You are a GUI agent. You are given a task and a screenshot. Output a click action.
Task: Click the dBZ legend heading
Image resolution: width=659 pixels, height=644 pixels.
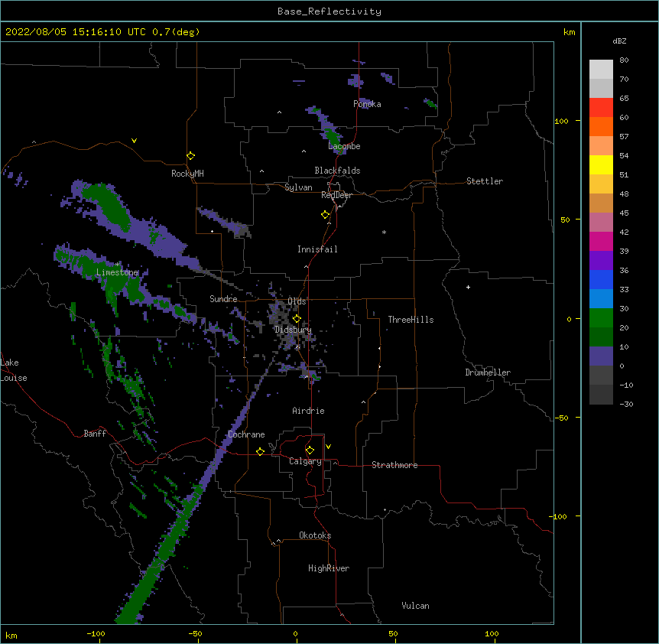click(x=619, y=41)
